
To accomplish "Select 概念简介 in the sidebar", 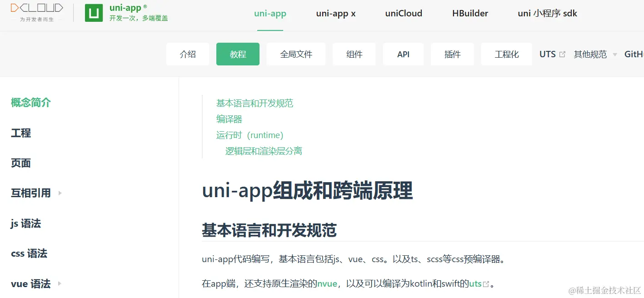I will [31, 103].
